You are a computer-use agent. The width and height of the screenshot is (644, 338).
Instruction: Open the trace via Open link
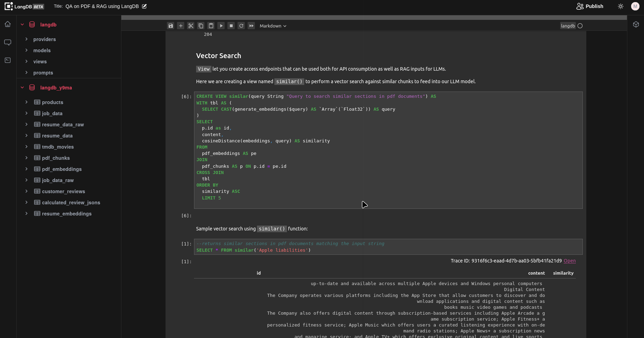(x=570, y=261)
